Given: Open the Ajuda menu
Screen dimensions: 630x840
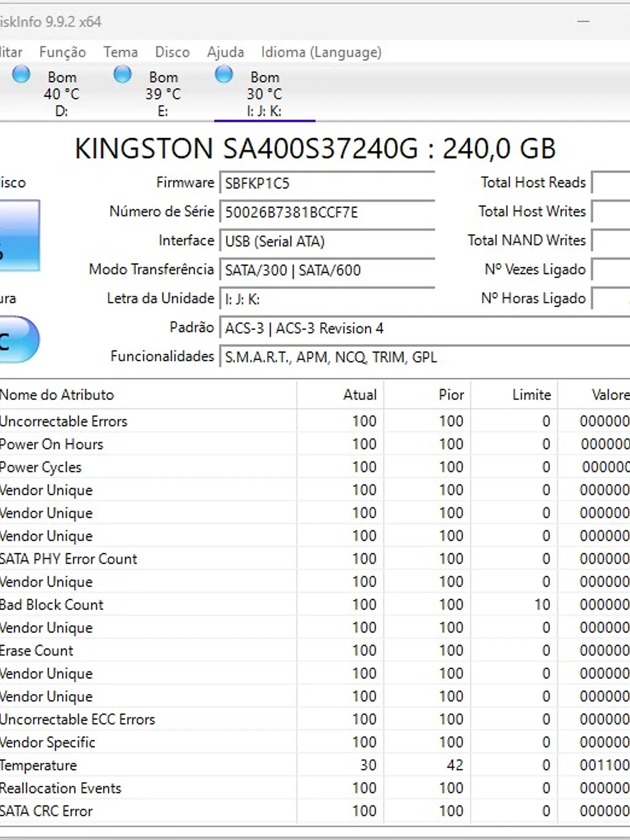Looking at the screenshot, I should pyautogui.click(x=225, y=52).
